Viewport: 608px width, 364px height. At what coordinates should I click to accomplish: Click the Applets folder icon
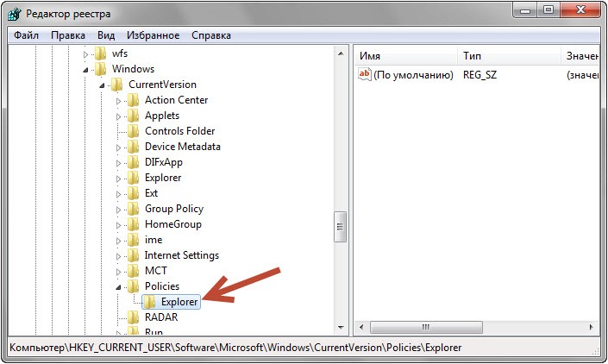[134, 116]
